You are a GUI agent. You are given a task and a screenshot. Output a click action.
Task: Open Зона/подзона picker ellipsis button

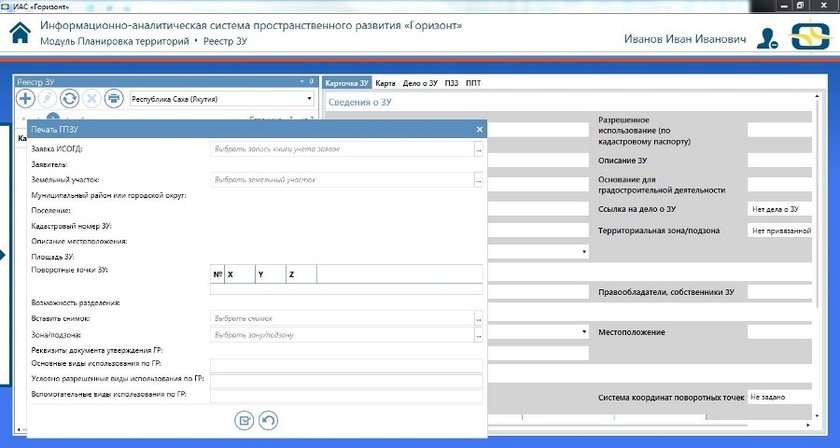tap(478, 334)
